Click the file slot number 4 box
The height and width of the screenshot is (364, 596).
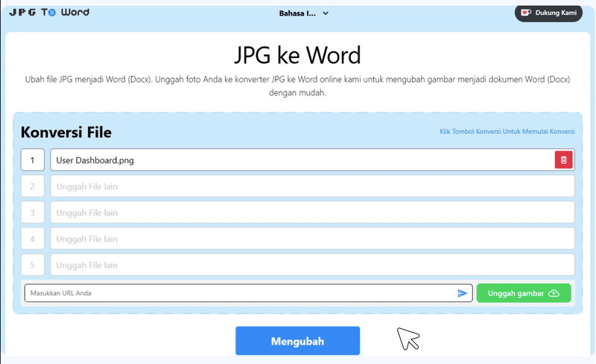coord(32,239)
